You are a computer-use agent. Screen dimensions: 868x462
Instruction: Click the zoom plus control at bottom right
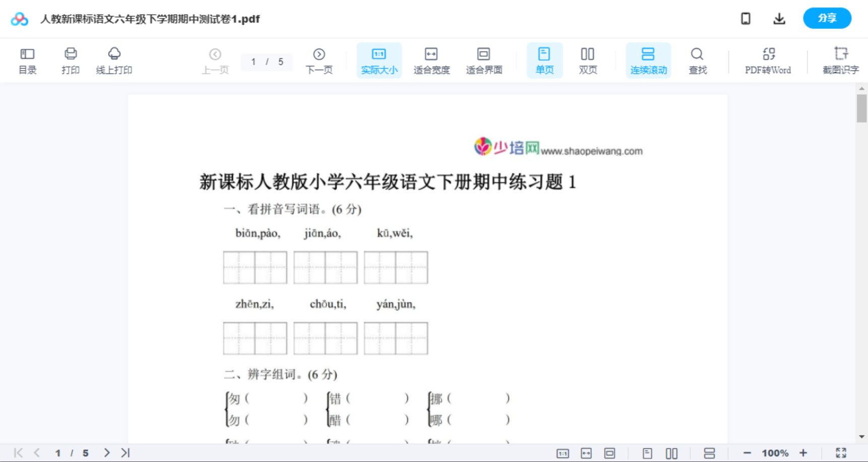click(x=804, y=452)
